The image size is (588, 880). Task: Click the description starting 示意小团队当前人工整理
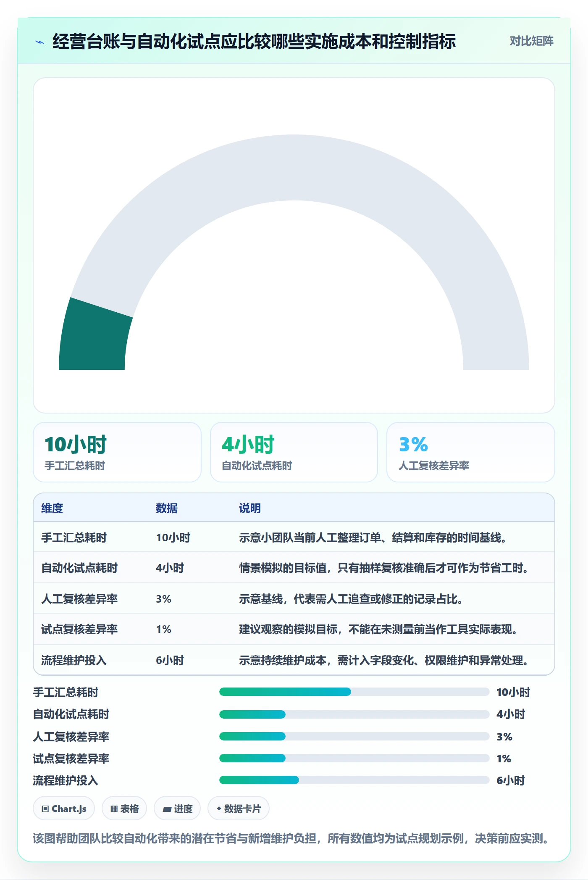373,537
